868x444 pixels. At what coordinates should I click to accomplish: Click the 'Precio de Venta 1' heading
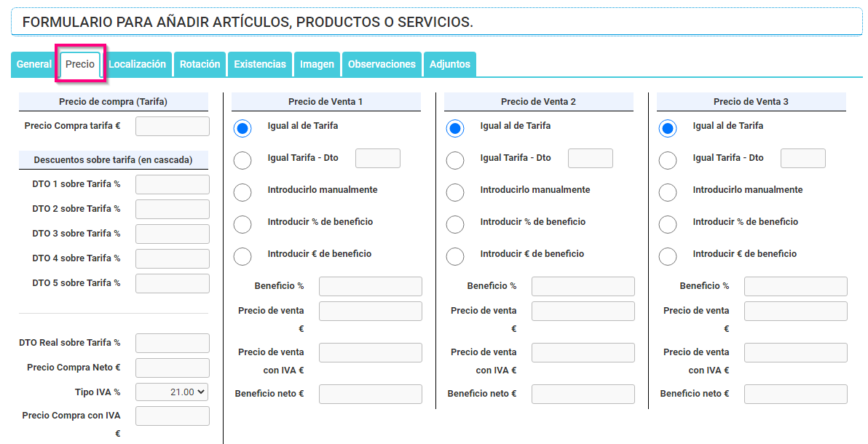coord(326,102)
